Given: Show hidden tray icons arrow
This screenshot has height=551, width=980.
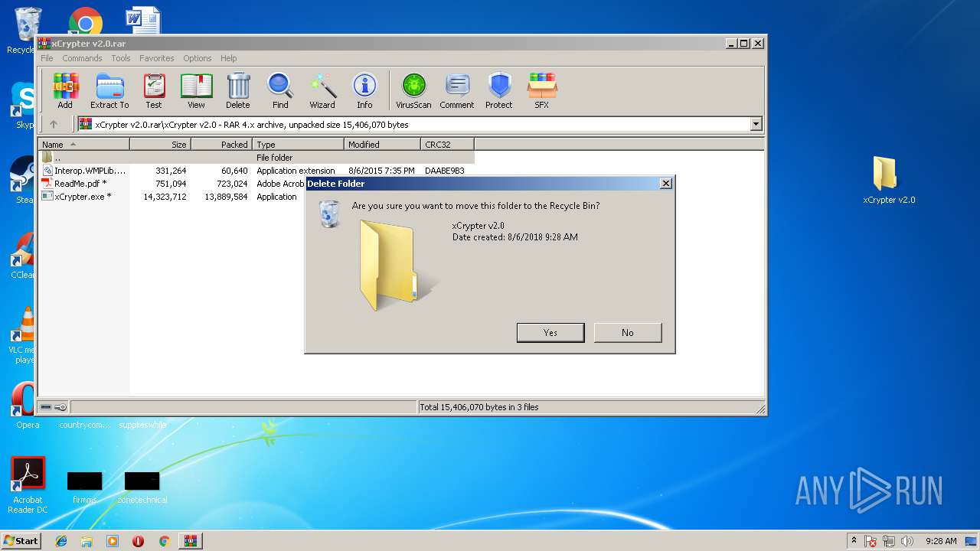Looking at the screenshot, I should tap(854, 540).
